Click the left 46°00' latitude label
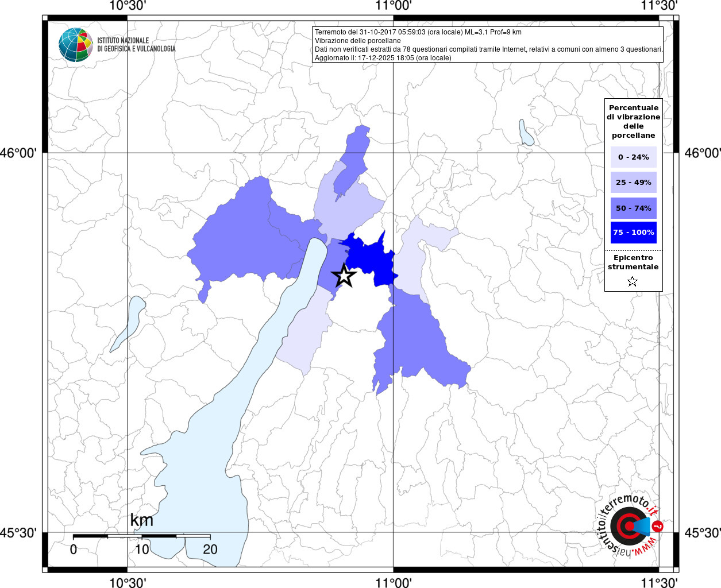 [18, 153]
